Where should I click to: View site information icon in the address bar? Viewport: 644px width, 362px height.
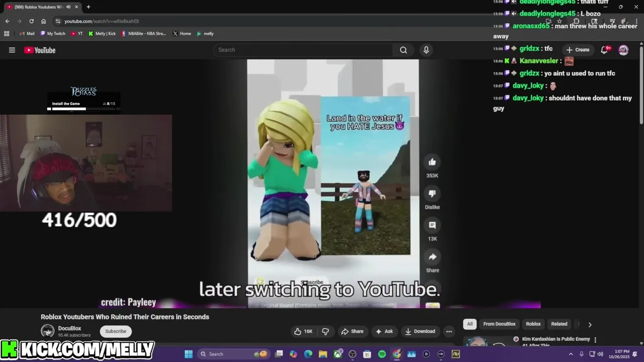58,21
